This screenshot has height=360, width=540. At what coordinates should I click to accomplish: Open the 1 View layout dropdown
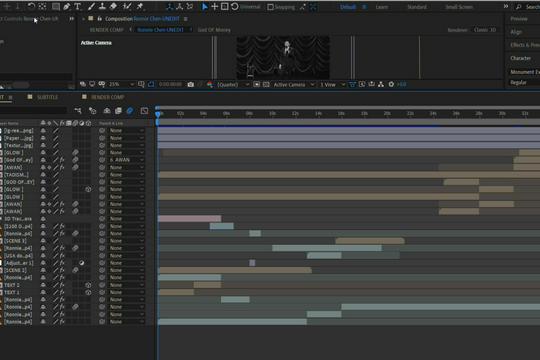point(332,84)
